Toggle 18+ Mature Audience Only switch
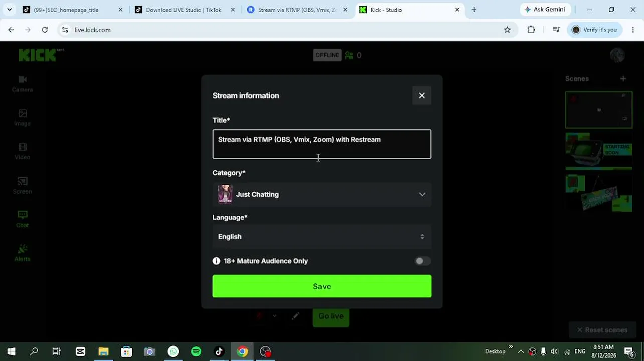 pyautogui.click(x=422, y=261)
